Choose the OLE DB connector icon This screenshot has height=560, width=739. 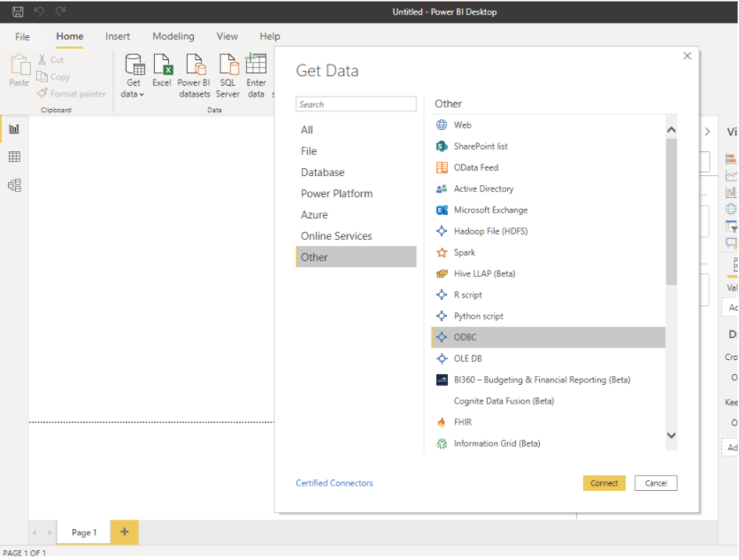(x=442, y=358)
